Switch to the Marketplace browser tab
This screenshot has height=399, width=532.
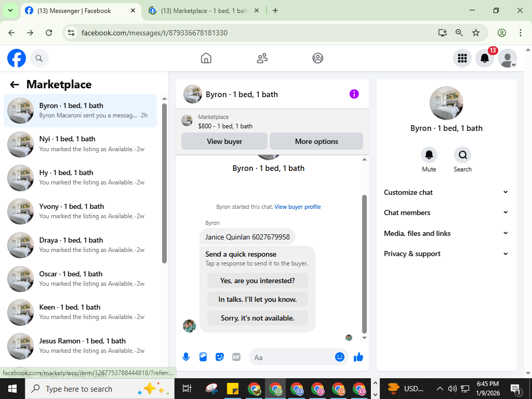pyautogui.click(x=204, y=10)
